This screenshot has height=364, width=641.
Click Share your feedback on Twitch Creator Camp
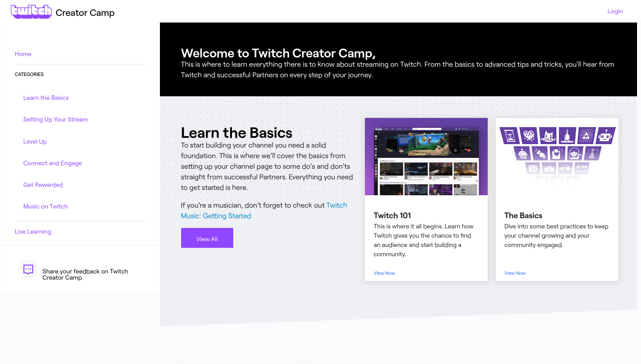[85, 274]
